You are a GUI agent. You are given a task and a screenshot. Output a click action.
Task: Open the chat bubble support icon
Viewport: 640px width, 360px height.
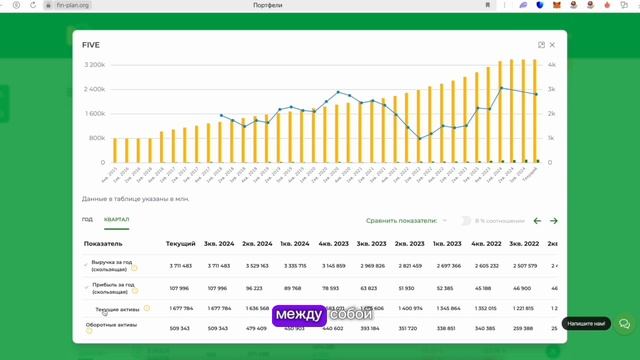pos(624,324)
